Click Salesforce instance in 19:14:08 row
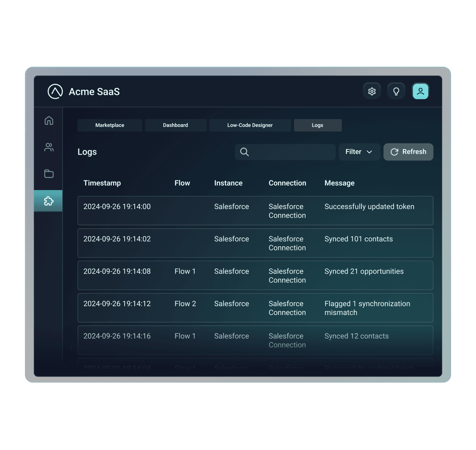 (x=232, y=271)
